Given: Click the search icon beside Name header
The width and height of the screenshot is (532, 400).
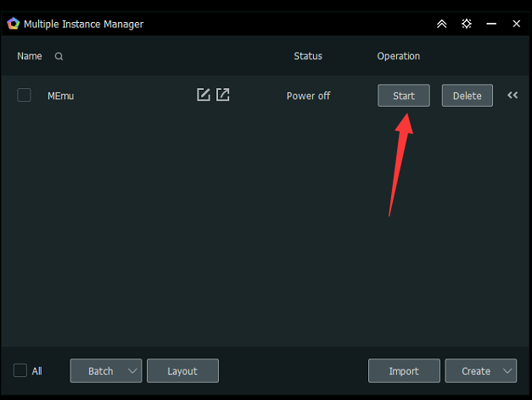Looking at the screenshot, I should pyautogui.click(x=59, y=57).
